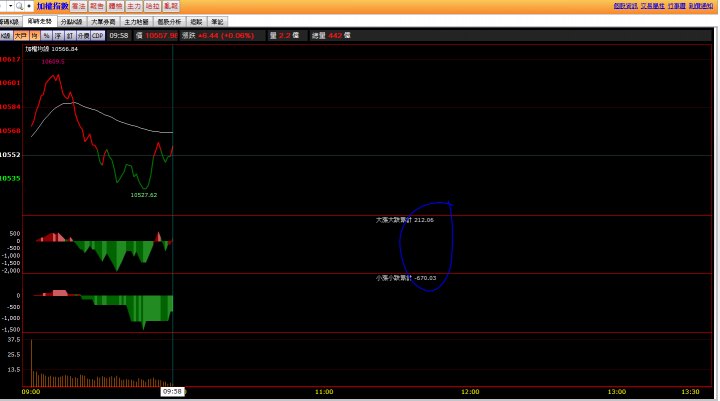Toggle the 均 average line button
720x401 pixels.
click(x=35, y=35)
